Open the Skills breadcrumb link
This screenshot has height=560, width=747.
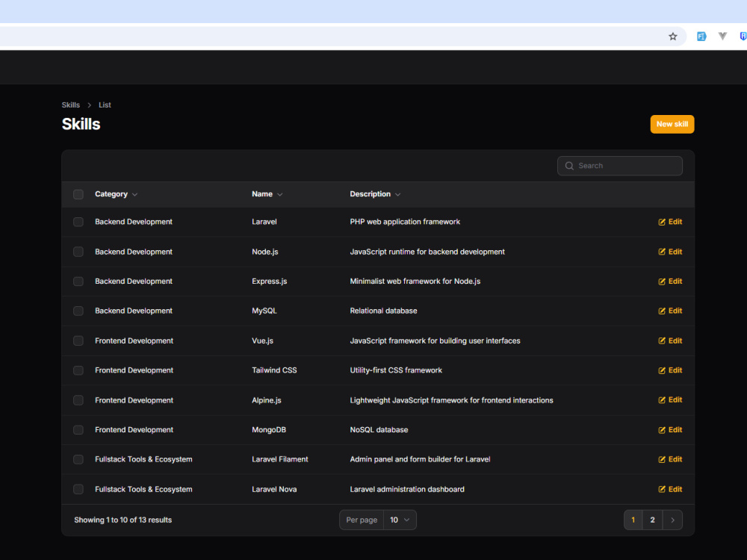(x=70, y=105)
